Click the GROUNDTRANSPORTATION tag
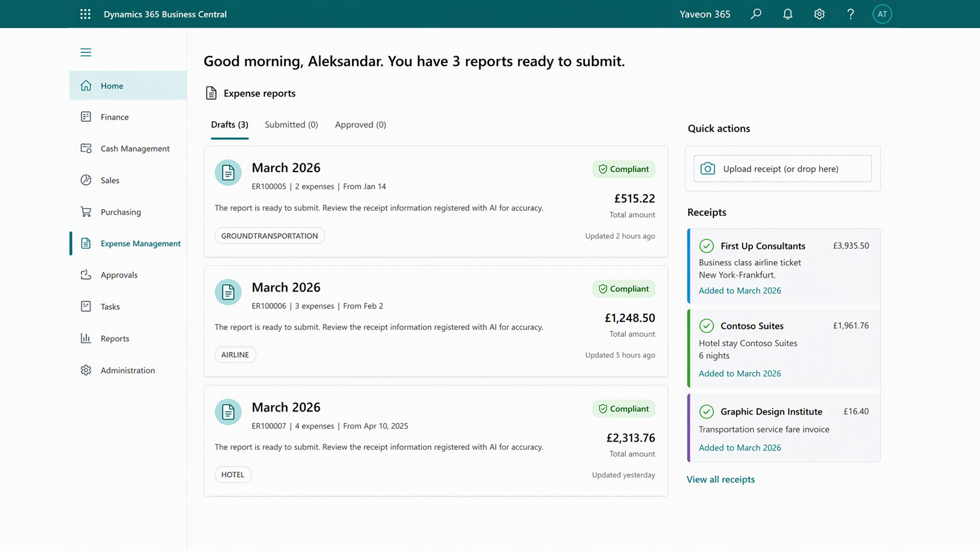The height and width of the screenshot is (551, 980). coord(269,236)
